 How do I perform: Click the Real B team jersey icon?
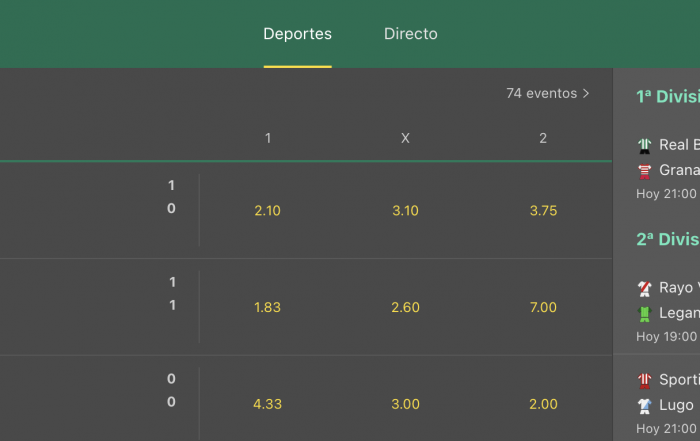(644, 146)
